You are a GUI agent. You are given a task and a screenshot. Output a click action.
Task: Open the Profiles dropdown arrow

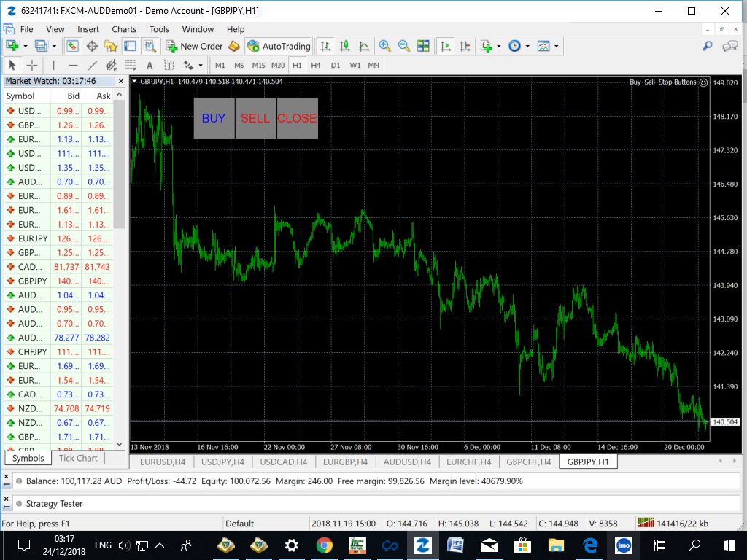pos(53,46)
